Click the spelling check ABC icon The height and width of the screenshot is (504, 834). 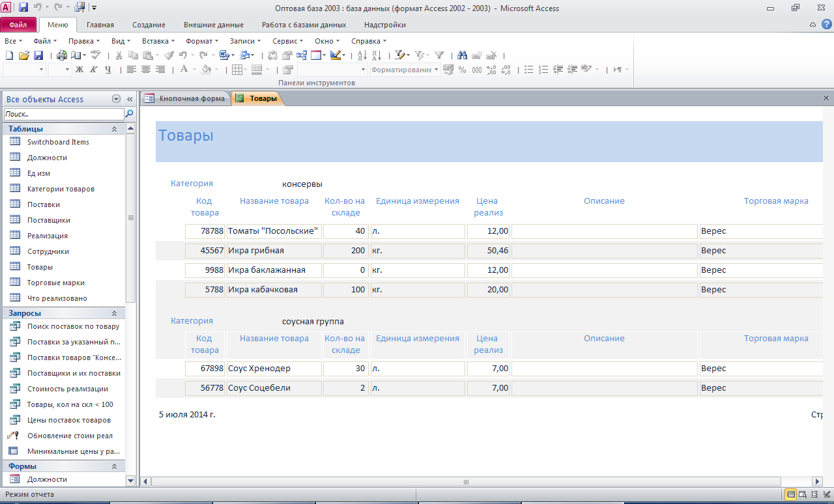coord(95,55)
